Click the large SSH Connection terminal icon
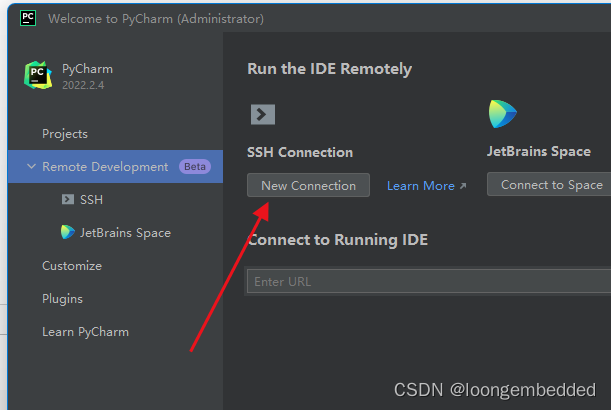Screen dimensions: 611x410 [263, 114]
